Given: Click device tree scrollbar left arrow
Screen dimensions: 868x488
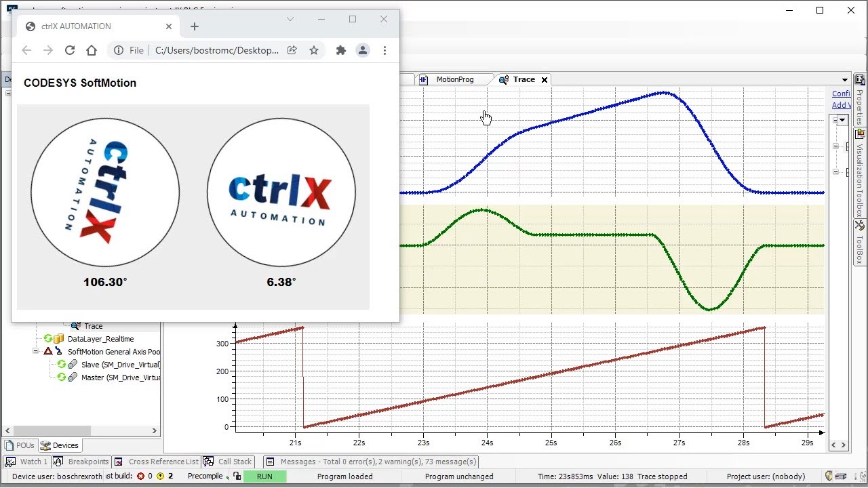Looking at the screenshot, I should (7, 430).
